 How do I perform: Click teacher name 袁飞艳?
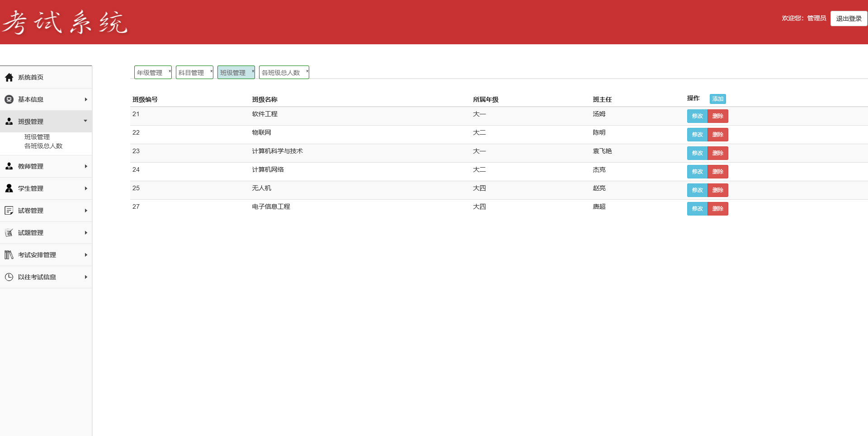coord(602,151)
